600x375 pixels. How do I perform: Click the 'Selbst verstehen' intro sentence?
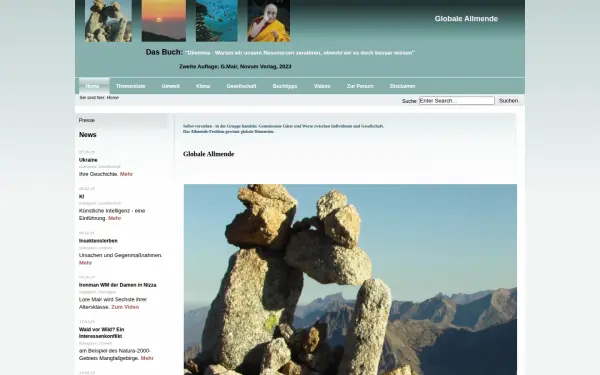pyautogui.click(x=283, y=126)
